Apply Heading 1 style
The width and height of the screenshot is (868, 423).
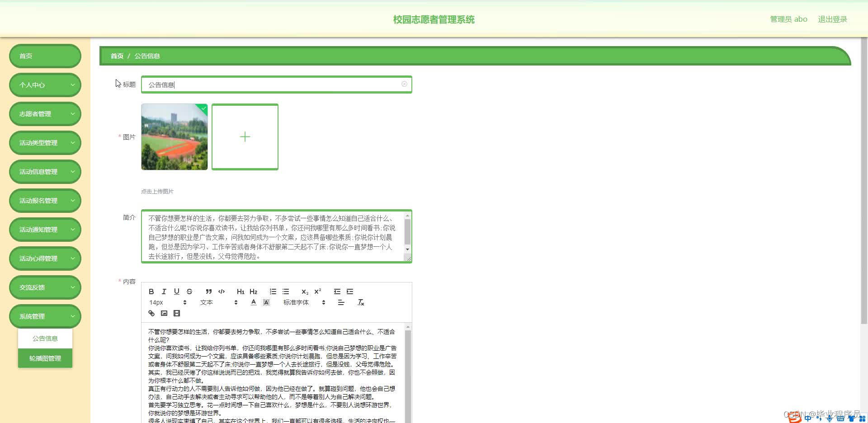click(x=241, y=291)
